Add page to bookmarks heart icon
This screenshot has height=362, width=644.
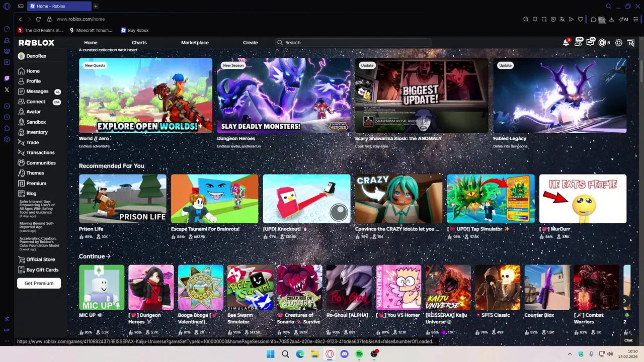[x=580, y=19]
